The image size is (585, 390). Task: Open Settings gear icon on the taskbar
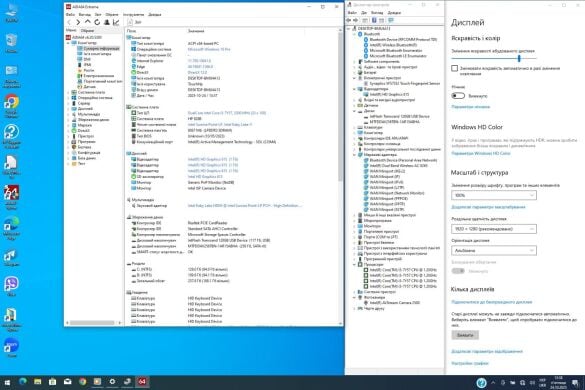point(112,382)
